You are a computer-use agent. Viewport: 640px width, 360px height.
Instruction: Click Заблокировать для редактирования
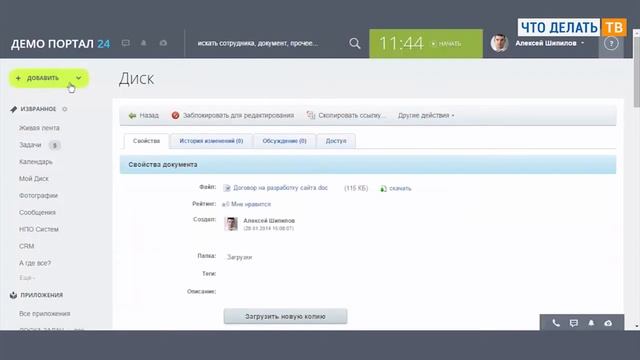tap(233, 116)
